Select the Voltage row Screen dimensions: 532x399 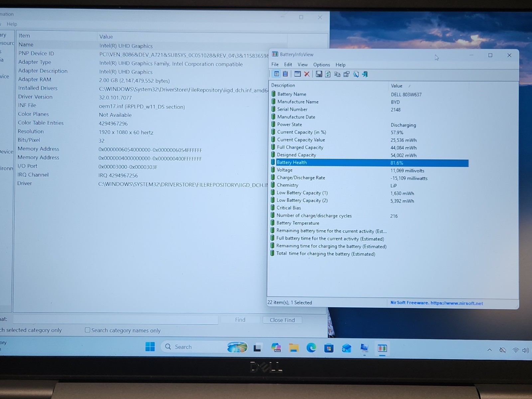pos(369,170)
